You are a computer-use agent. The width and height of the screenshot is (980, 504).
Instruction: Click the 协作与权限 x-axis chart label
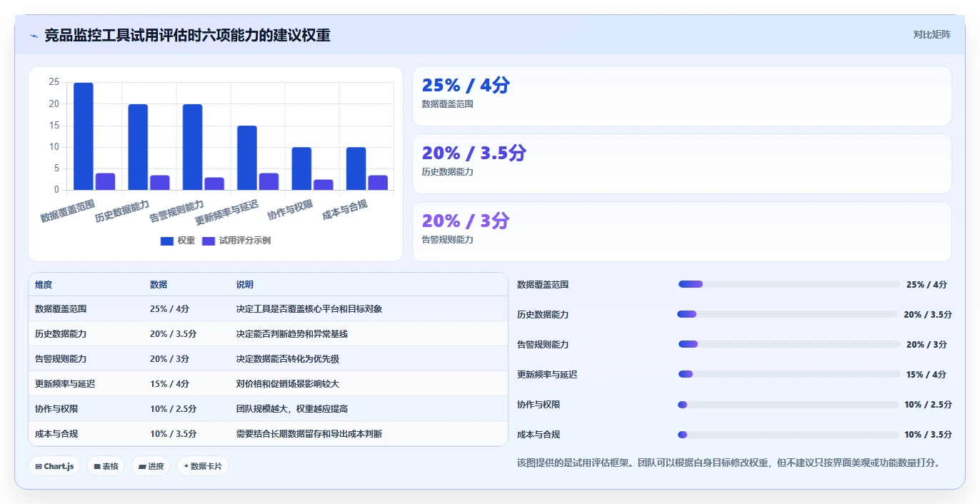coord(290,209)
